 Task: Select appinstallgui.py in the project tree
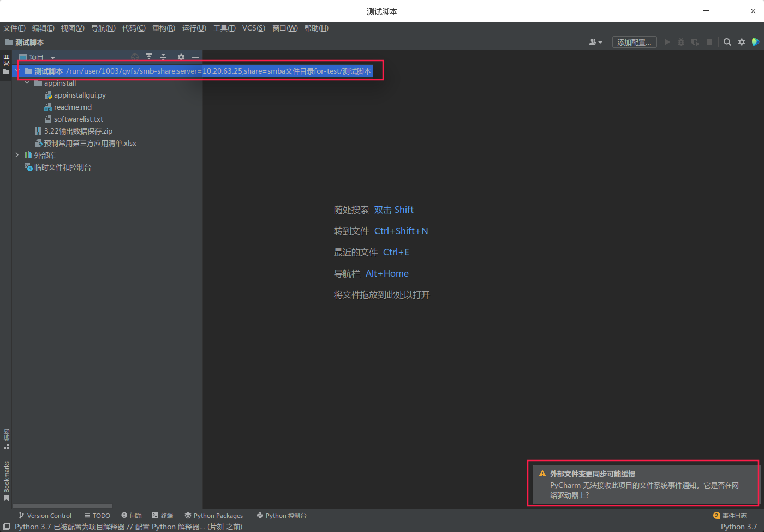tap(80, 95)
